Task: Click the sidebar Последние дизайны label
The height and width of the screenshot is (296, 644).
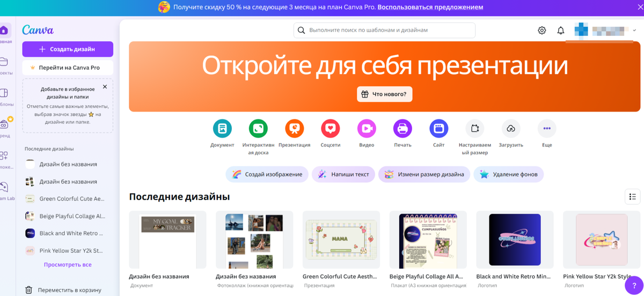Action: [x=49, y=149]
